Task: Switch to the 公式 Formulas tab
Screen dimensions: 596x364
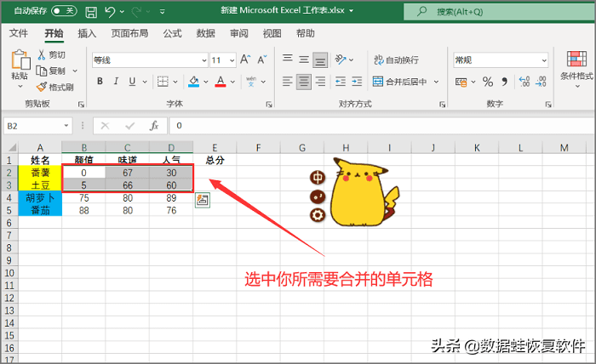Action: (x=172, y=33)
